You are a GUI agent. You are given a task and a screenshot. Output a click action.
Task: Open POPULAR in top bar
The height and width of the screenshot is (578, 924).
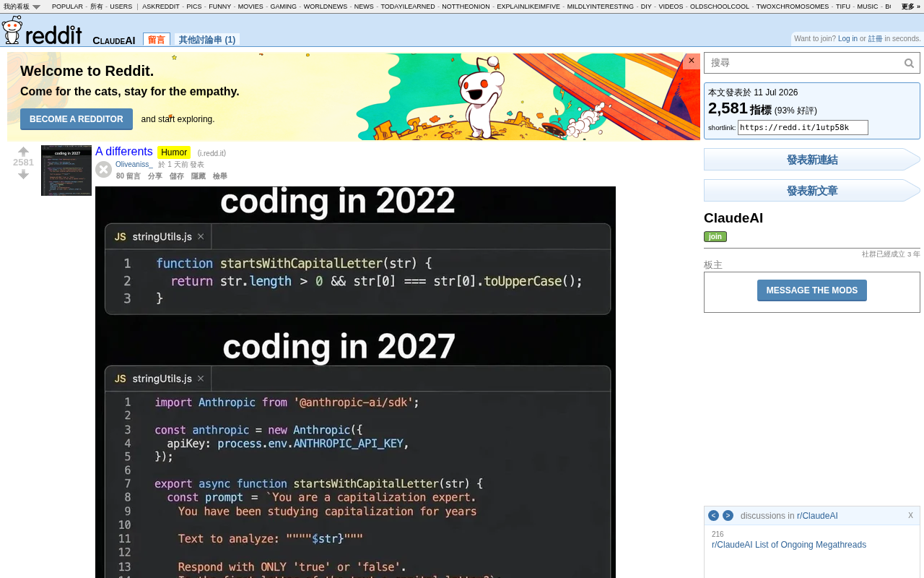pyautogui.click(x=67, y=7)
